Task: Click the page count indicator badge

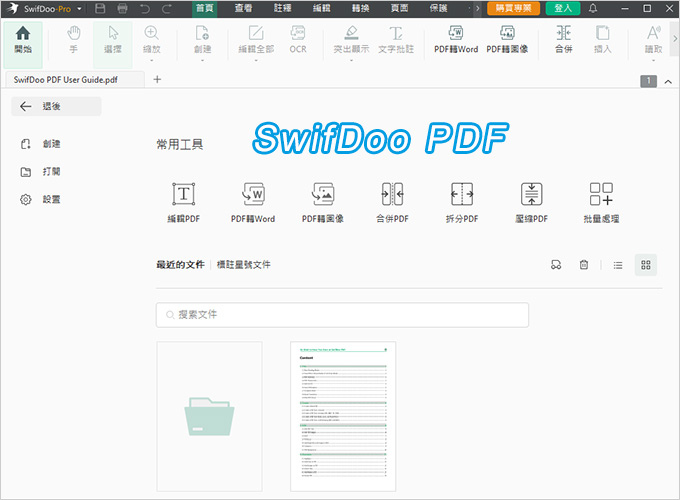Action: tap(648, 81)
